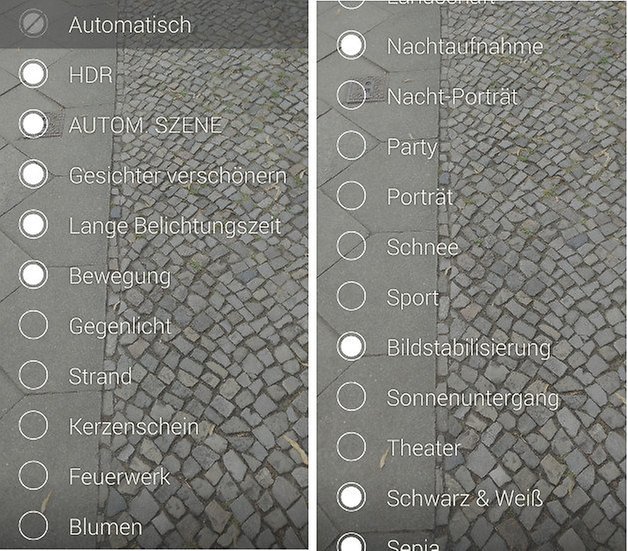
Task: Choose the Automatisch scene mode
Action: [x=154, y=24]
